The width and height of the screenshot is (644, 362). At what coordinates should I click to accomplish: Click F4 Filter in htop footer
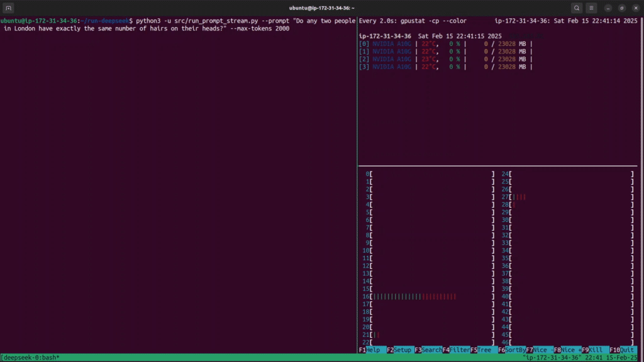[457, 349]
